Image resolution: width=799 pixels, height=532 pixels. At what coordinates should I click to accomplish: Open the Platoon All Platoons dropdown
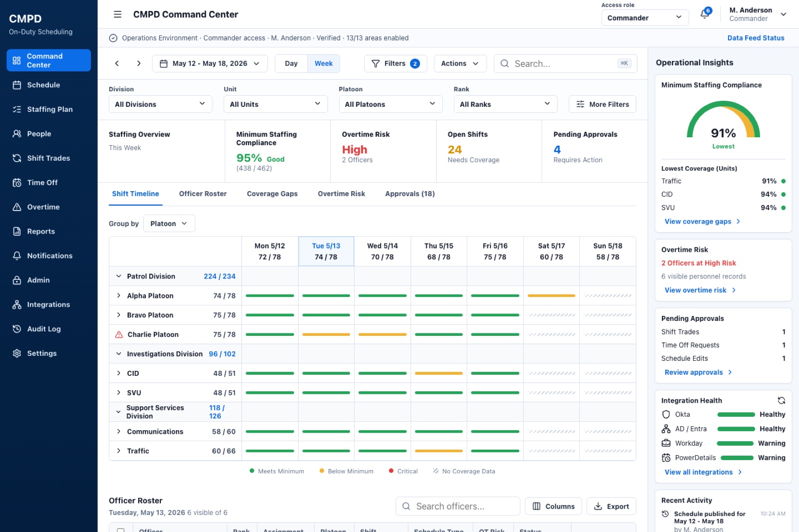click(391, 104)
